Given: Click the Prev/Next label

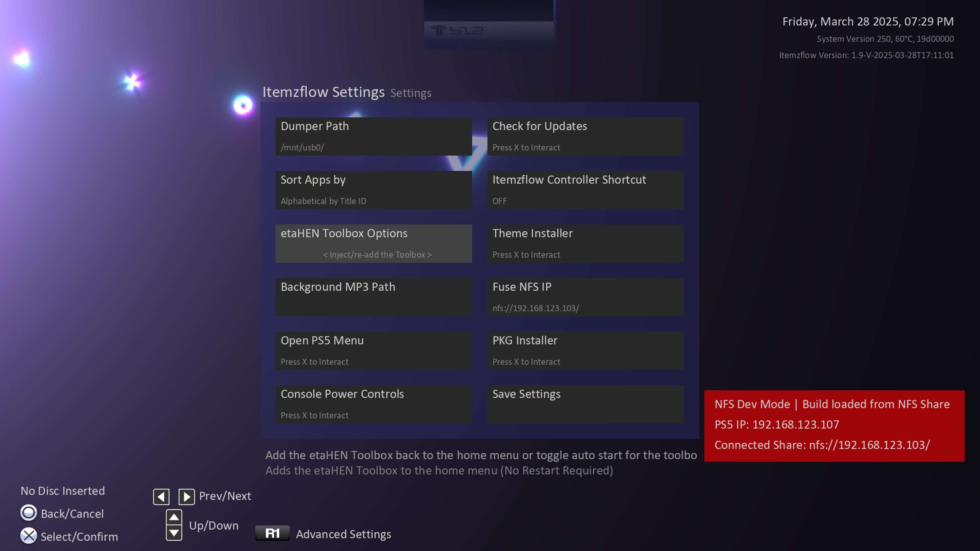Looking at the screenshot, I should click(225, 496).
